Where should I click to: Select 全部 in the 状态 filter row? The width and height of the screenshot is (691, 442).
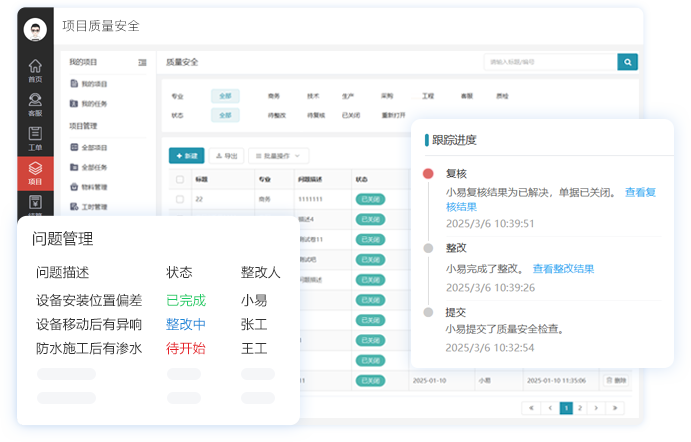(225, 115)
